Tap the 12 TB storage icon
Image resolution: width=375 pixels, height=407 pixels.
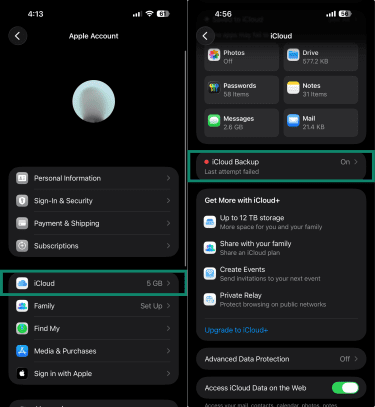[x=210, y=222]
